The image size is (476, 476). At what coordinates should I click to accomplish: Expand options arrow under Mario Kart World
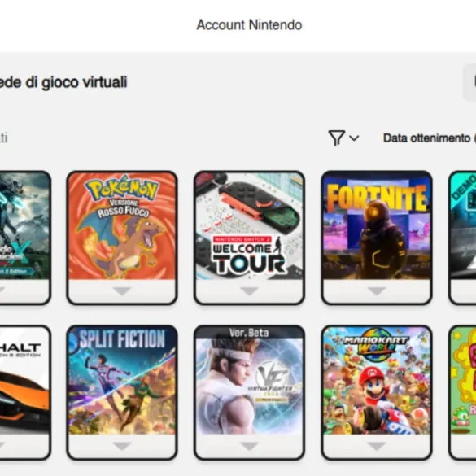[377, 446]
